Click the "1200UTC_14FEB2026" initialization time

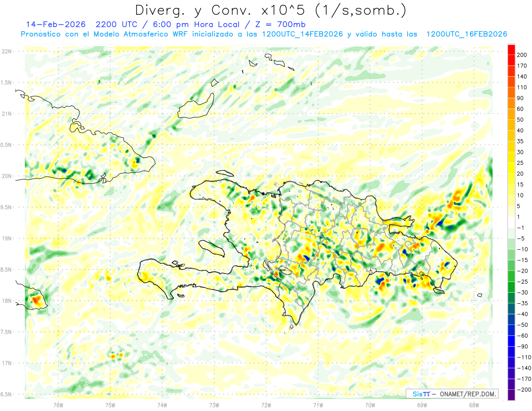point(302,34)
